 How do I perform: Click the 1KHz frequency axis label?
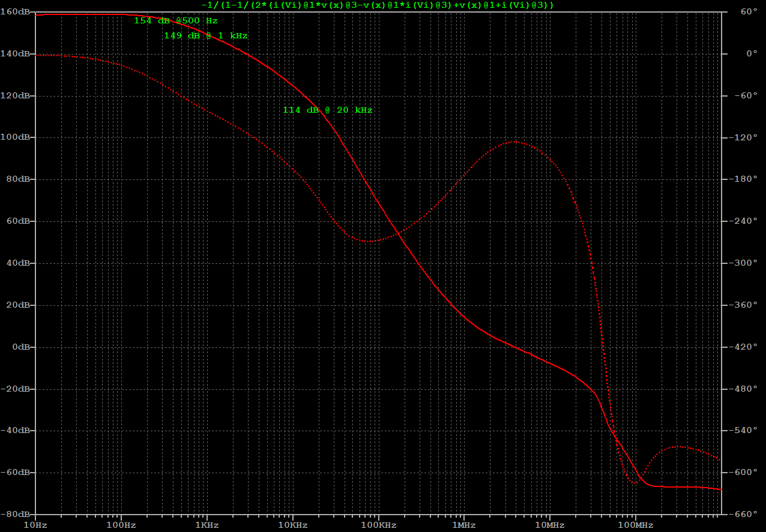(207, 525)
